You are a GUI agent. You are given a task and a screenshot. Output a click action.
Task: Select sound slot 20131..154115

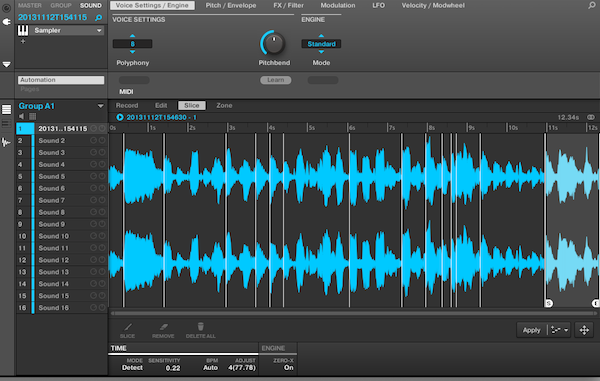[62, 129]
